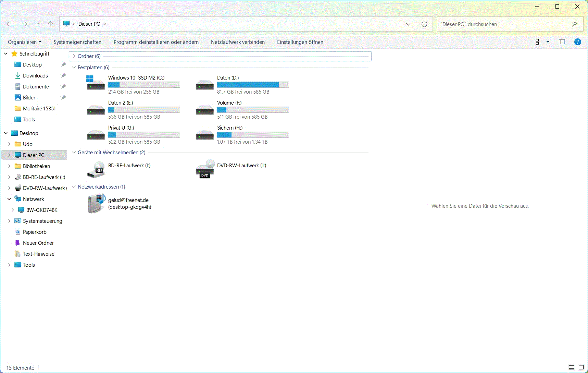Click the up arrow navigation icon
Screen dimensions: 588x373
click(50, 24)
